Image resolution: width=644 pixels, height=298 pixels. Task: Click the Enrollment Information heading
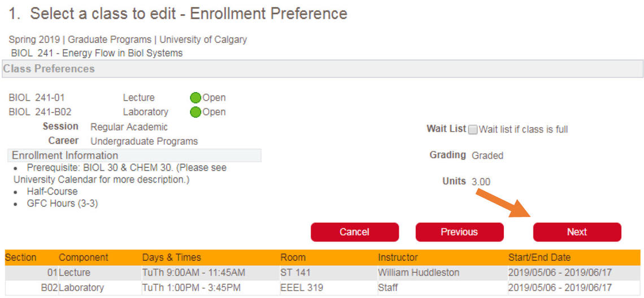[x=134, y=156]
